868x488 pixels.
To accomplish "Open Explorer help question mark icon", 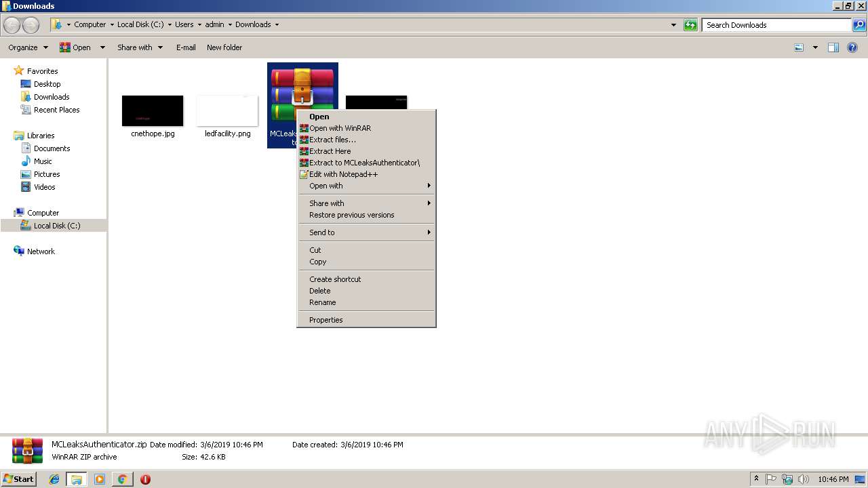I will pyautogui.click(x=852, y=47).
